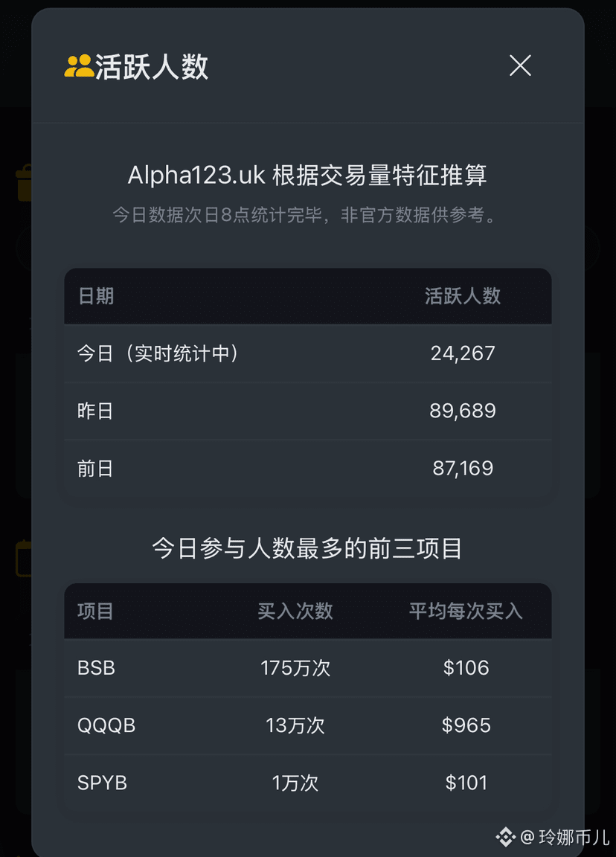Select the QQQB project row
The image size is (616, 857).
tap(308, 726)
